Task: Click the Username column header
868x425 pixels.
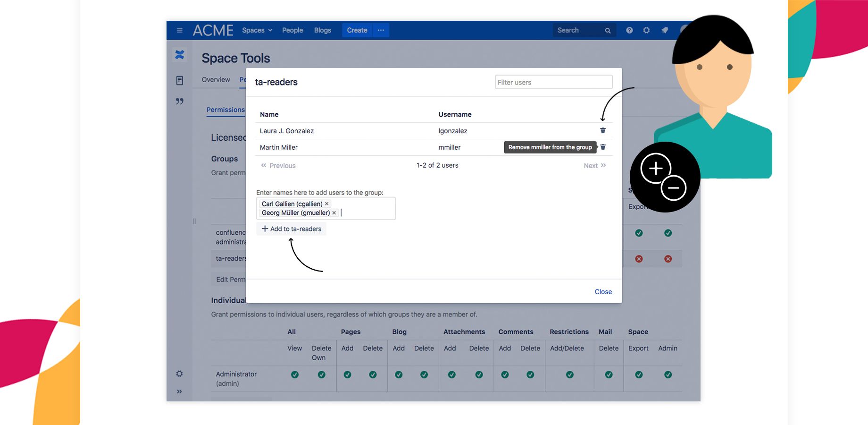Action: (455, 114)
